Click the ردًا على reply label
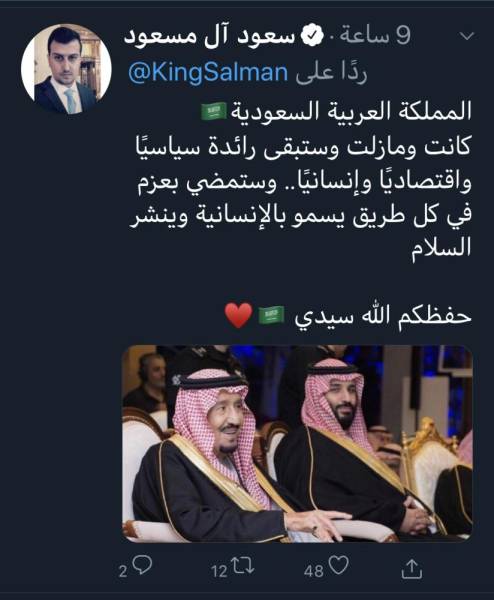The width and height of the screenshot is (494, 600). 331,73
